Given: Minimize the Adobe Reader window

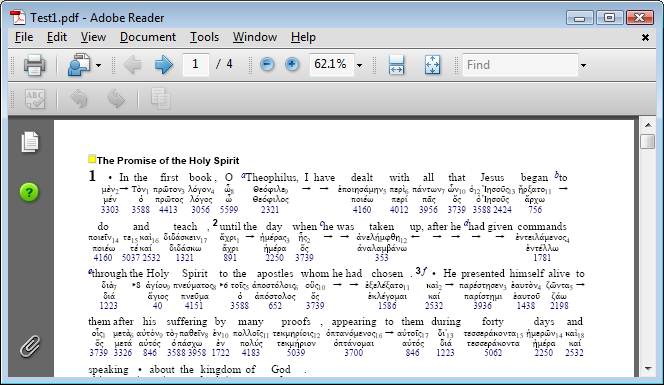Looking at the screenshot, I should [580, 18].
